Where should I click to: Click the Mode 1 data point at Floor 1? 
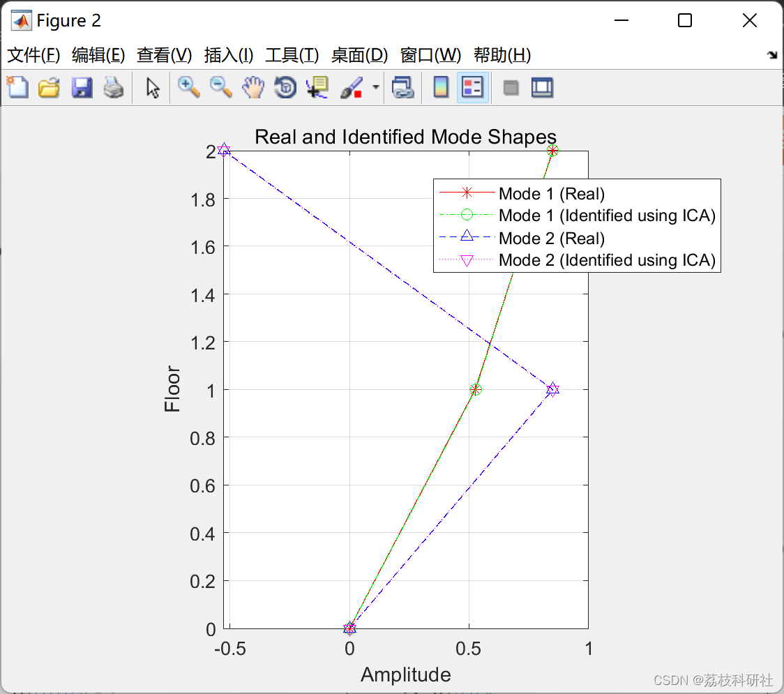[x=476, y=389]
